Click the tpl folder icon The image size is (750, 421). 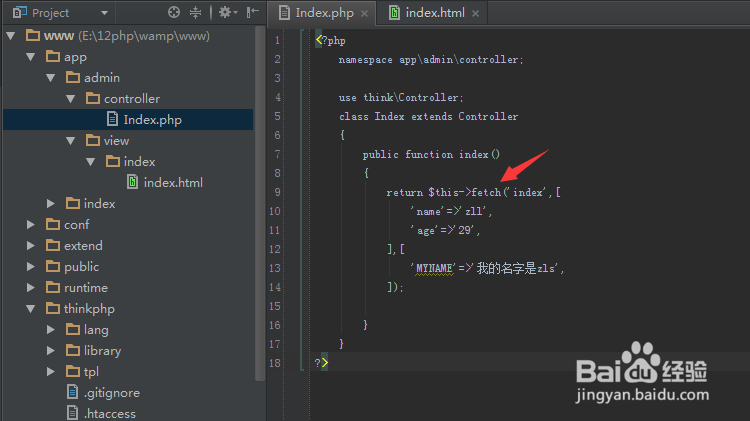(73, 372)
